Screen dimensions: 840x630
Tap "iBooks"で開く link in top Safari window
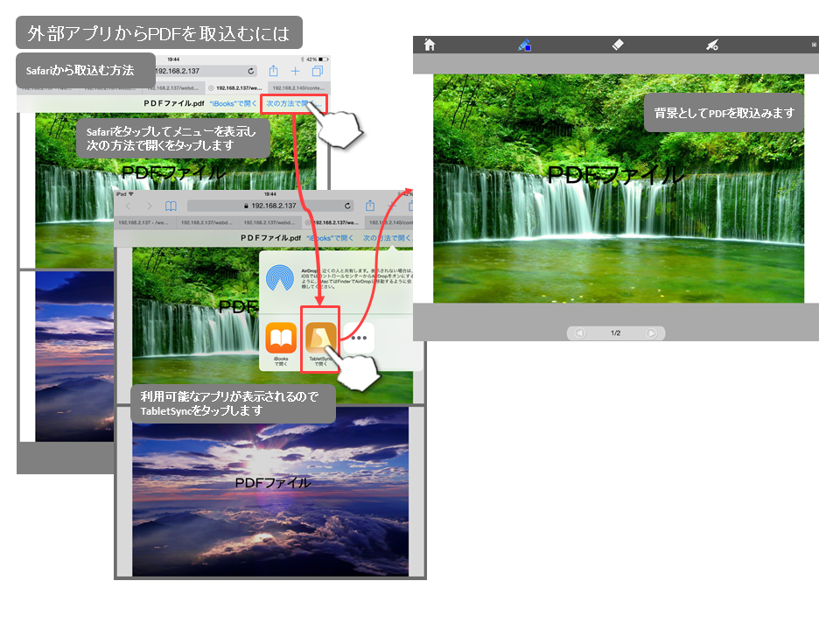point(233,103)
